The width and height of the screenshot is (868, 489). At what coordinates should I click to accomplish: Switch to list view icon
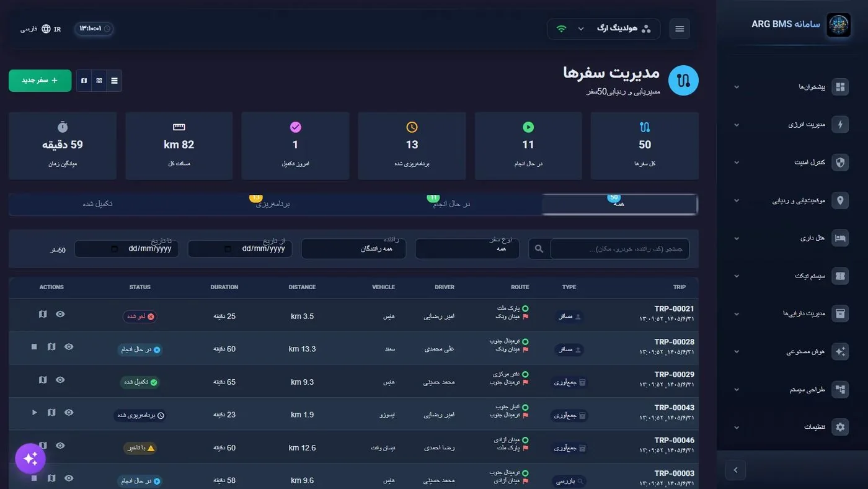(114, 81)
